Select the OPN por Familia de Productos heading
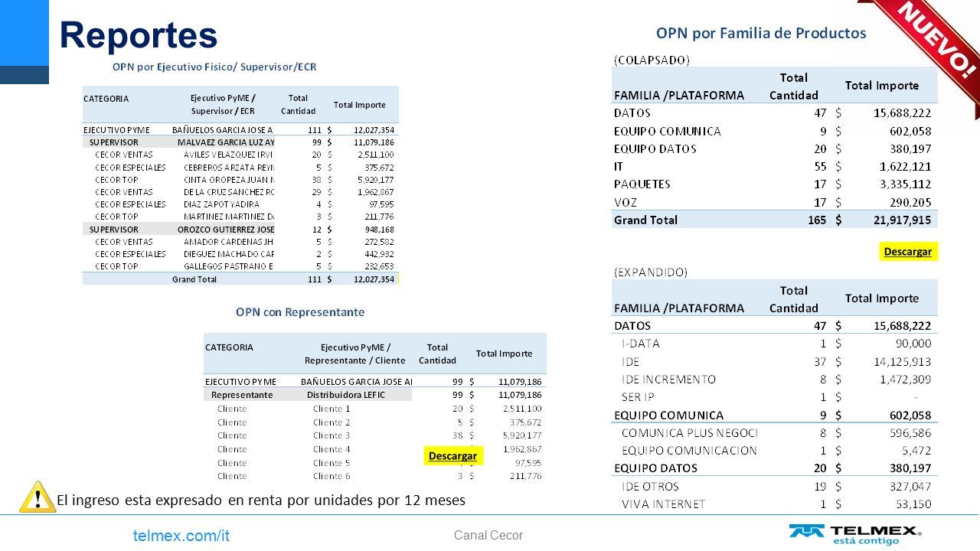This screenshot has width=980, height=551. (761, 33)
